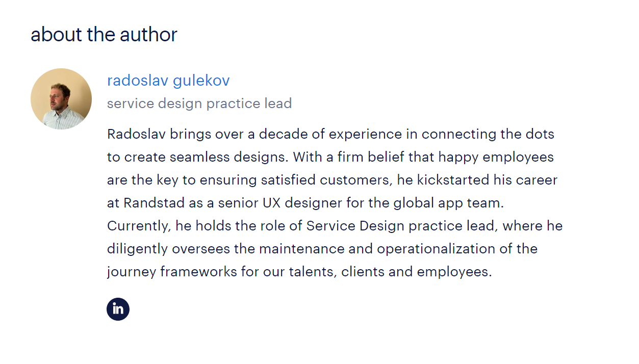This screenshot has height=364, width=639.
Task: Click "journey frameworks" in the last line
Action: coord(172,272)
